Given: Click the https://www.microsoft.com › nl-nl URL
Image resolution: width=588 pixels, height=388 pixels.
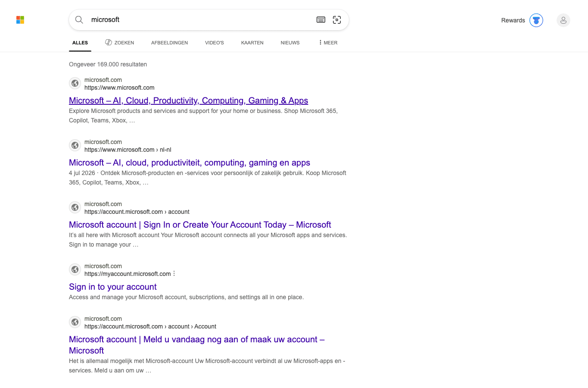Looking at the screenshot, I should pyautogui.click(x=128, y=150).
